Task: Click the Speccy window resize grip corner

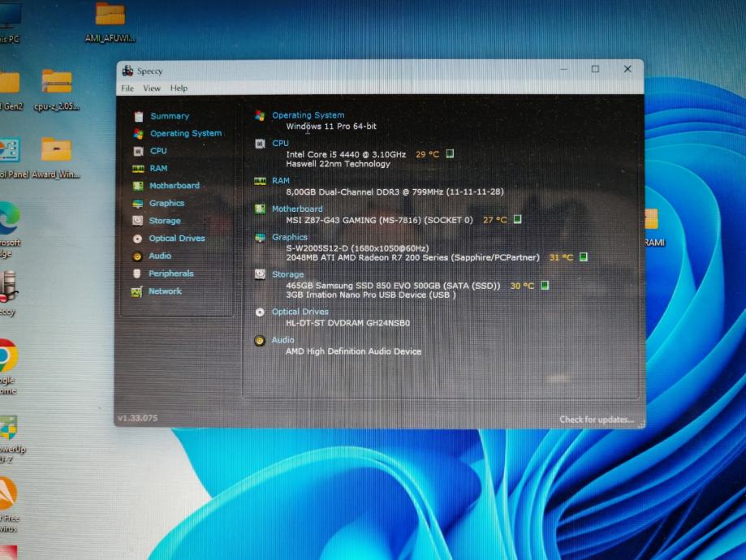Action: pyautogui.click(x=641, y=424)
